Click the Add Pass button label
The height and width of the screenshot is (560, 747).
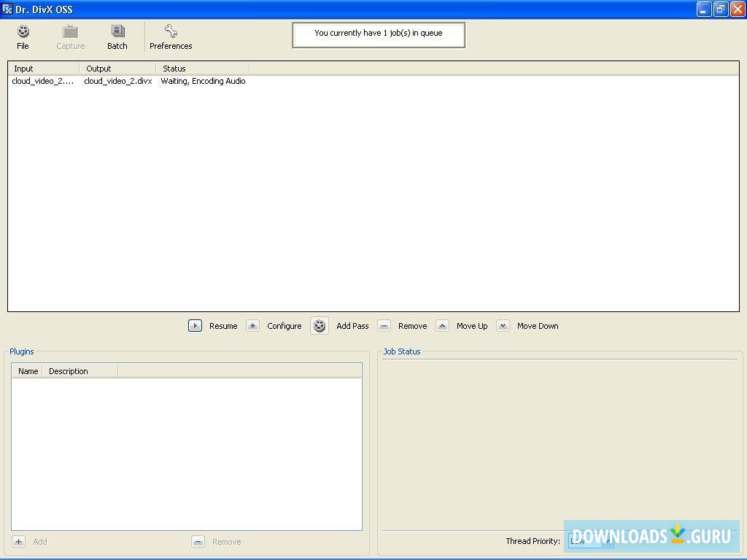click(x=352, y=326)
